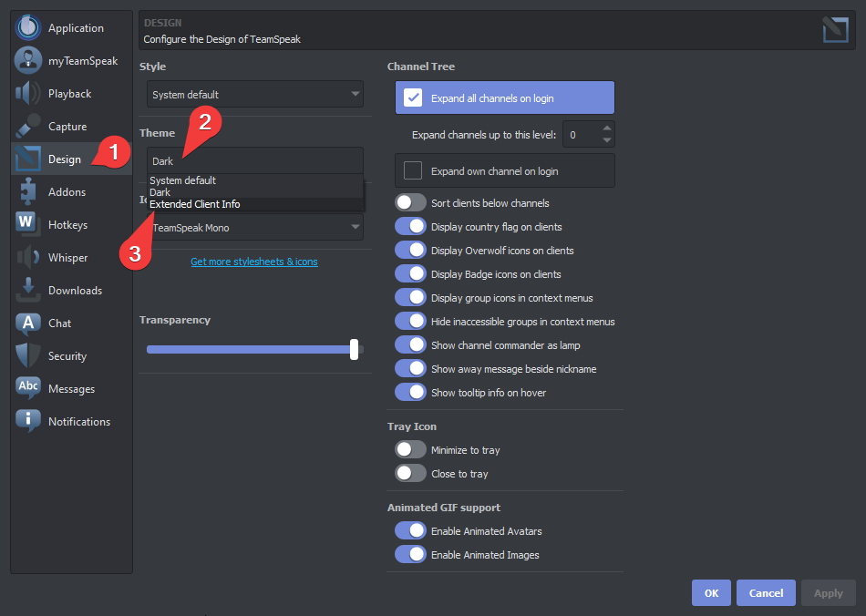Open the Addons puzzle piece icon
This screenshot has height=616, width=866.
click(x=28, y=191)
